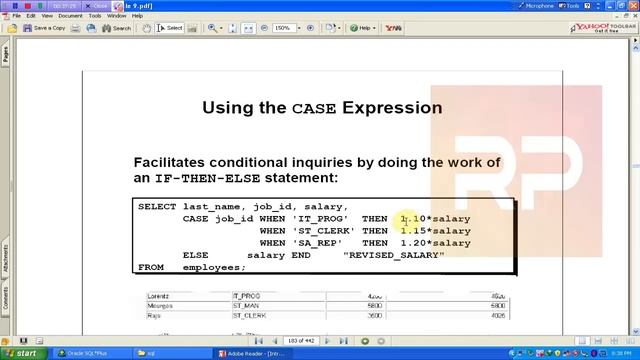Click the Windows start button
The image size is (640, 360).
pos(24,353)
